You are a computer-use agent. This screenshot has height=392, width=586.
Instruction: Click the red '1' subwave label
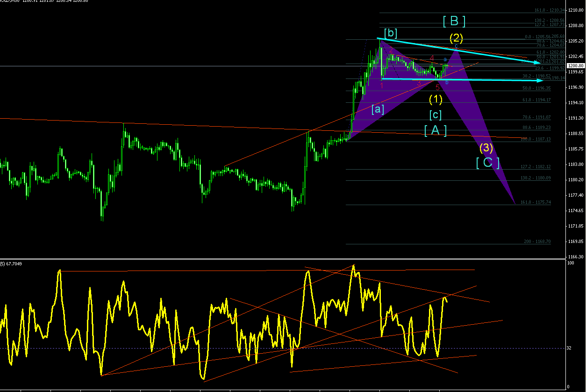(x=382, y=86)
